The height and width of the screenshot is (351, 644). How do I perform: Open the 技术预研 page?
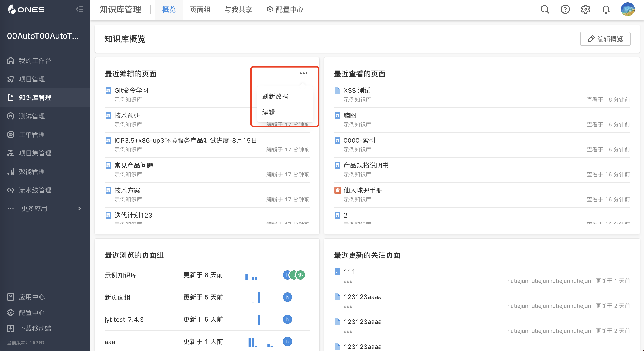(127, 115)
